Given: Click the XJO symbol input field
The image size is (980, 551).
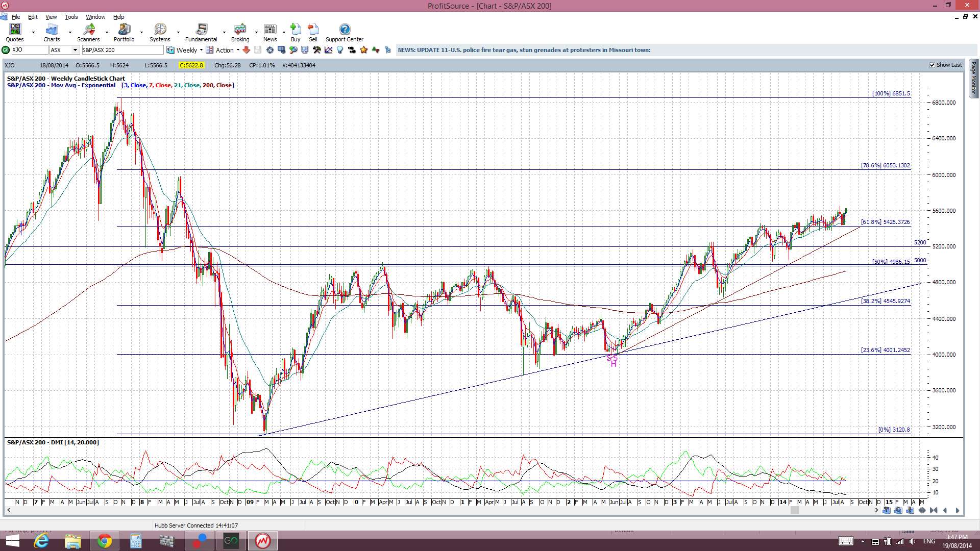Looking at the screenshot, I should [x=30, y=50].
